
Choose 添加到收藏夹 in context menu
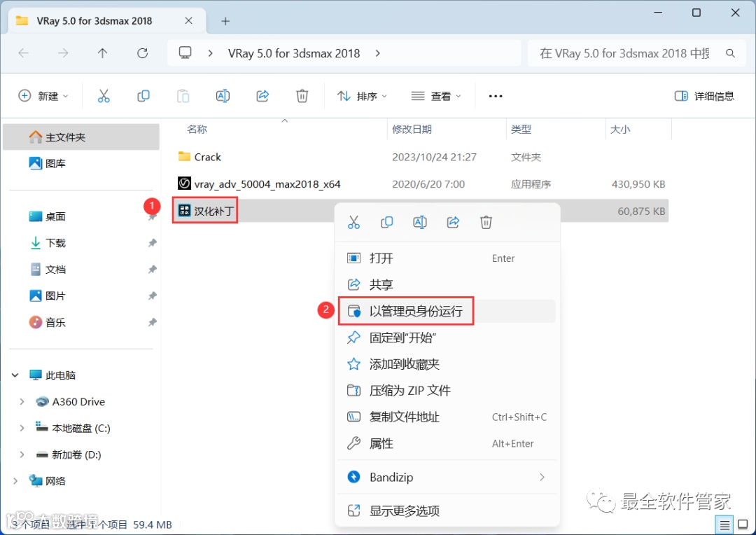point(447,363)
